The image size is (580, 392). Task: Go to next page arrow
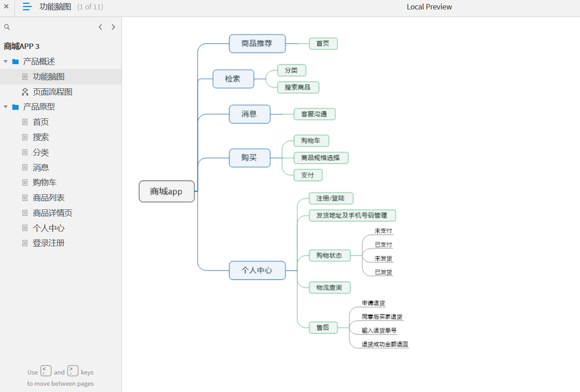113,27
